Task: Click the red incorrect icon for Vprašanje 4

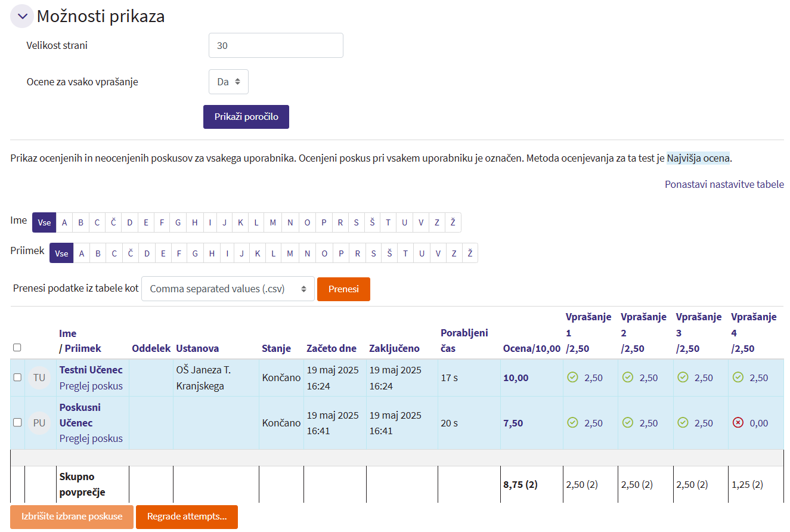Action: tap(738, 423)
